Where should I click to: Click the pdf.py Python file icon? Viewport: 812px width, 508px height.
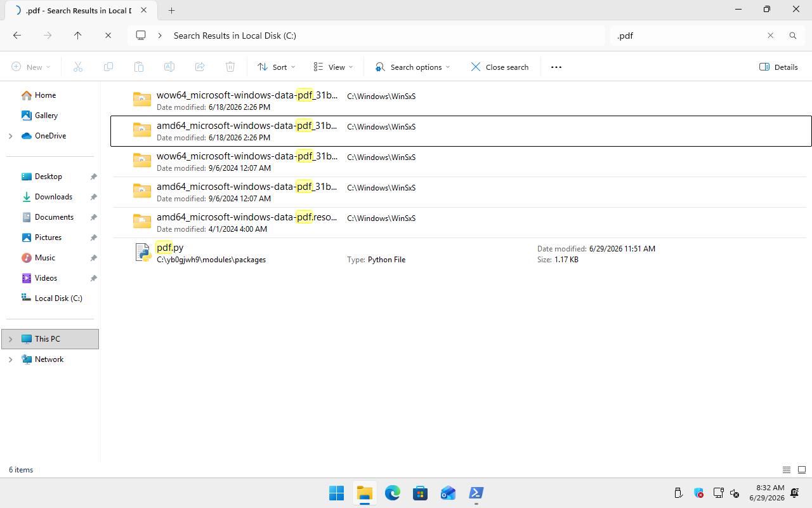[143, 252]
